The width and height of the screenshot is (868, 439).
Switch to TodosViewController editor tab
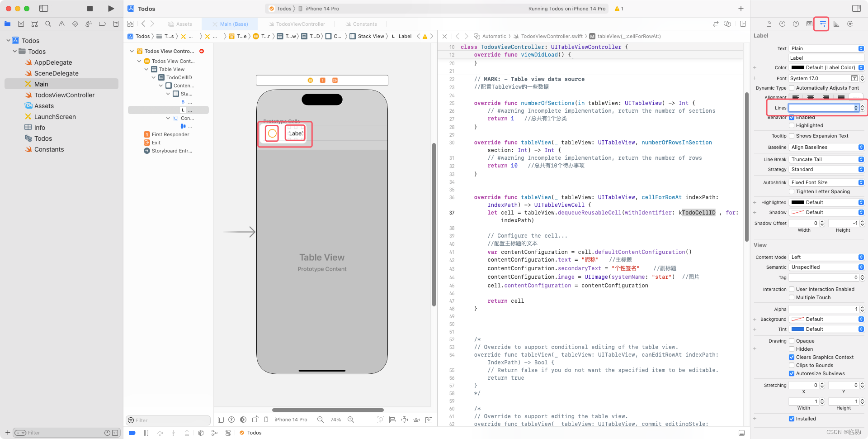point(297,24)
